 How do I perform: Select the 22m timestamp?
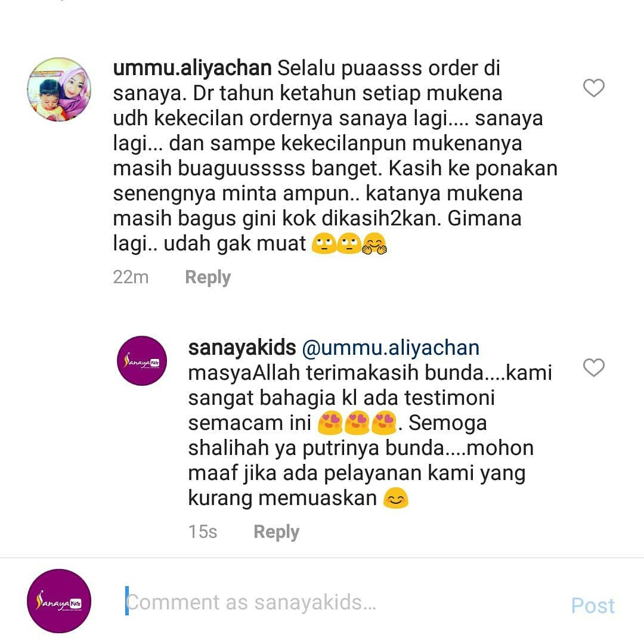point(131,277)
